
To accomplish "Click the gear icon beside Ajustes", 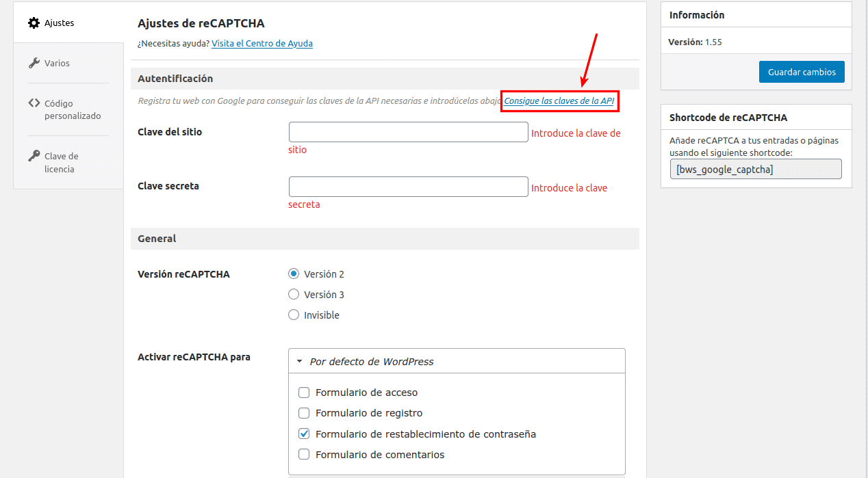I will (x=33, y=23).
